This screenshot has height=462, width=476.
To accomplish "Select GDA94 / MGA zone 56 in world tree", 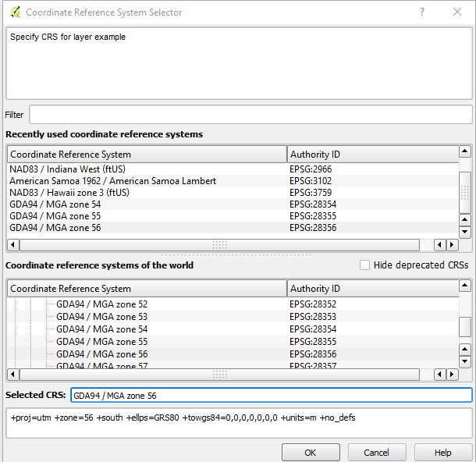I will click(101, 354).
